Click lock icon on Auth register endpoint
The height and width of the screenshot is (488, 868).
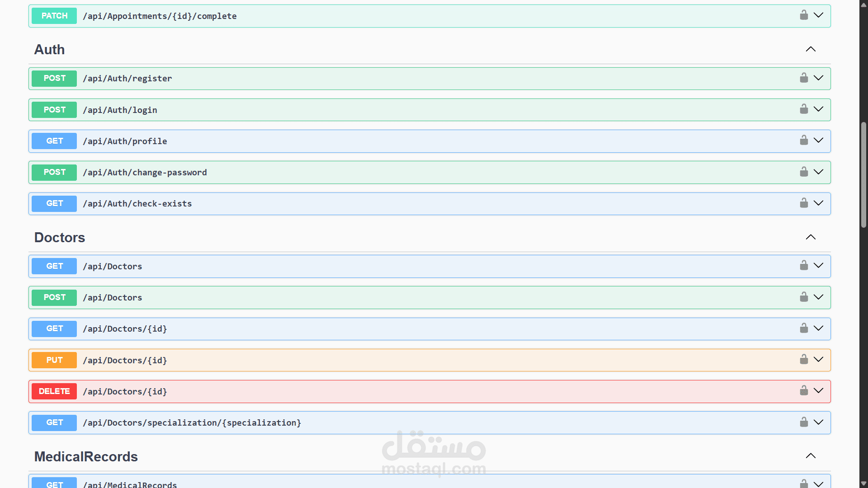point(804,78)
